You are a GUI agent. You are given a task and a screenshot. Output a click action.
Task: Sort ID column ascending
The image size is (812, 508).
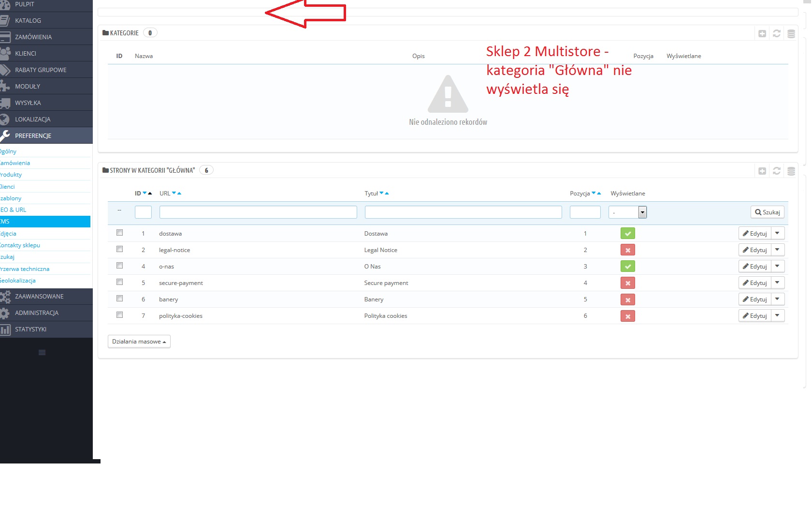[150, 193]
